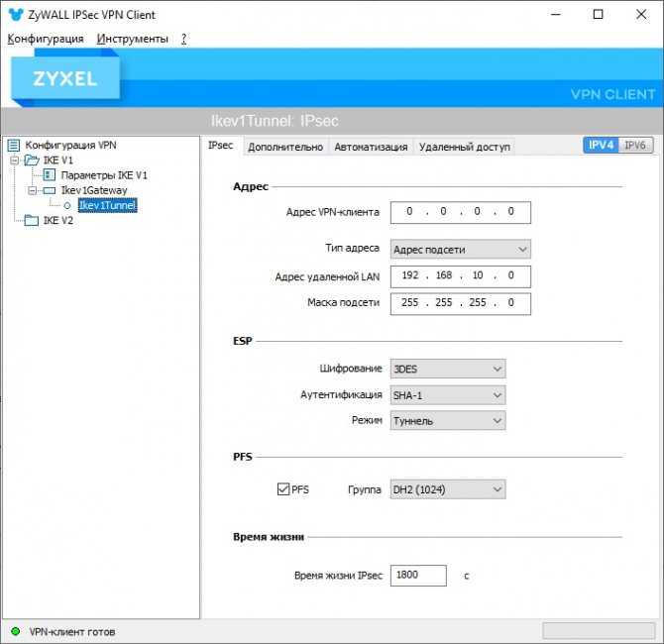Select Ikev1Tunnel in the tree
The height and width of the screenshot is (644, 664).
point(108,205)
